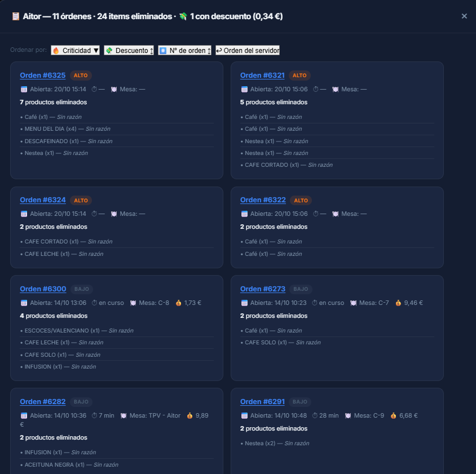Select 'MENU DEL DIA (x4)' removed item
This screenshot has height=474, width=476.
pos(117,129)
